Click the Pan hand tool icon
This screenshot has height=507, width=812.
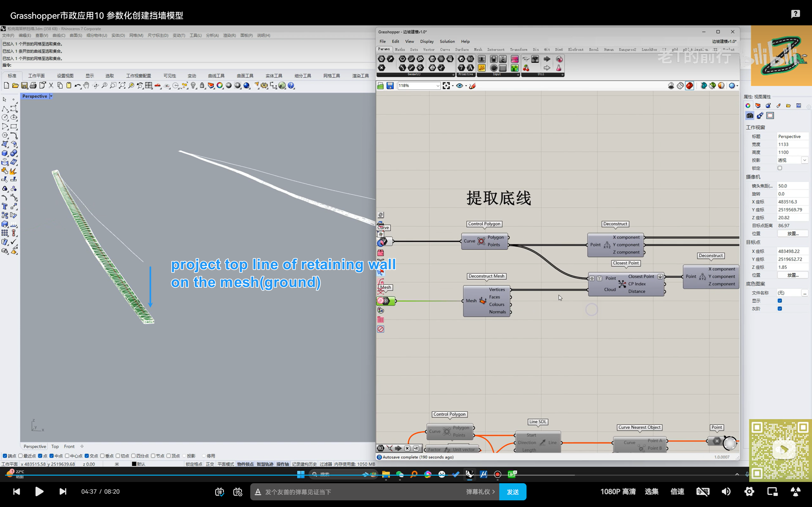[x=86, y=86]
